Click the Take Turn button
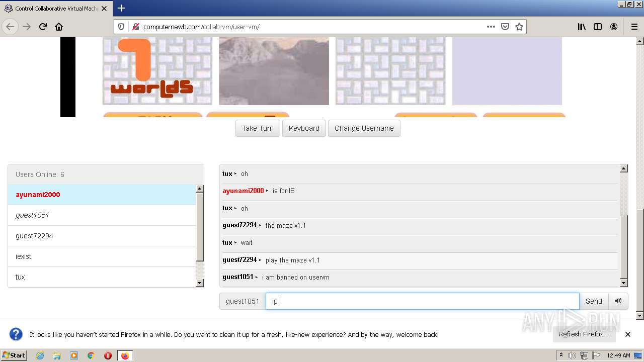 coord(258,128)
